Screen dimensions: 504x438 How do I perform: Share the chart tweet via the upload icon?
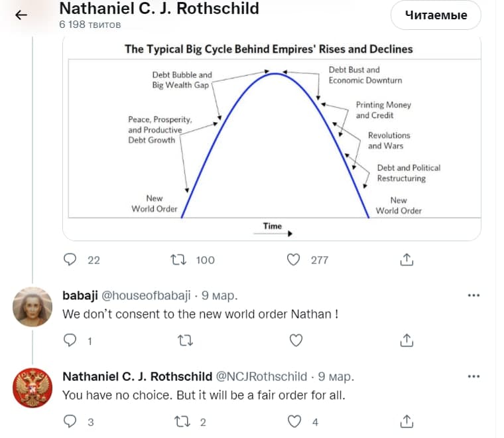point(407,259)
